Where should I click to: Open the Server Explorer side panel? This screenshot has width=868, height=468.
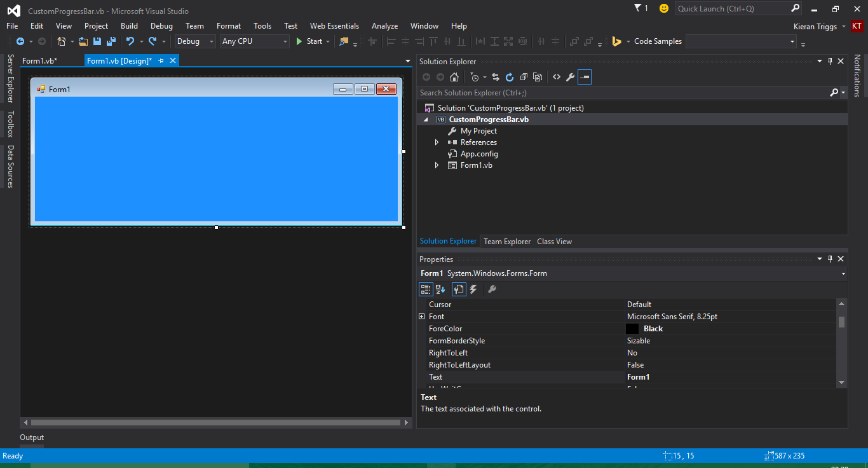[x=10, y=78]
